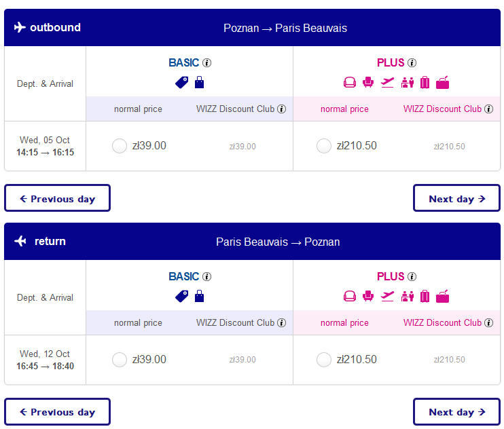Open info for outbound PLUS WIZZ Discount Club

click(x=488, y=109)
